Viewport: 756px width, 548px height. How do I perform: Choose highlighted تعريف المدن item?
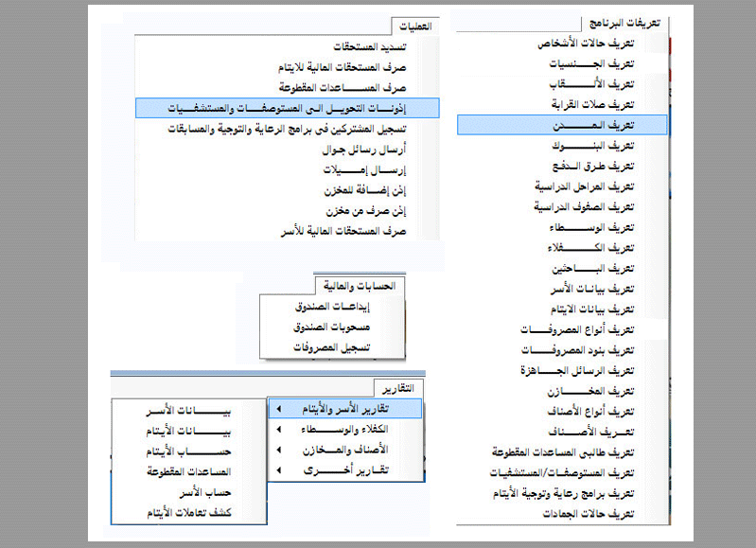[x=562, y=125]
